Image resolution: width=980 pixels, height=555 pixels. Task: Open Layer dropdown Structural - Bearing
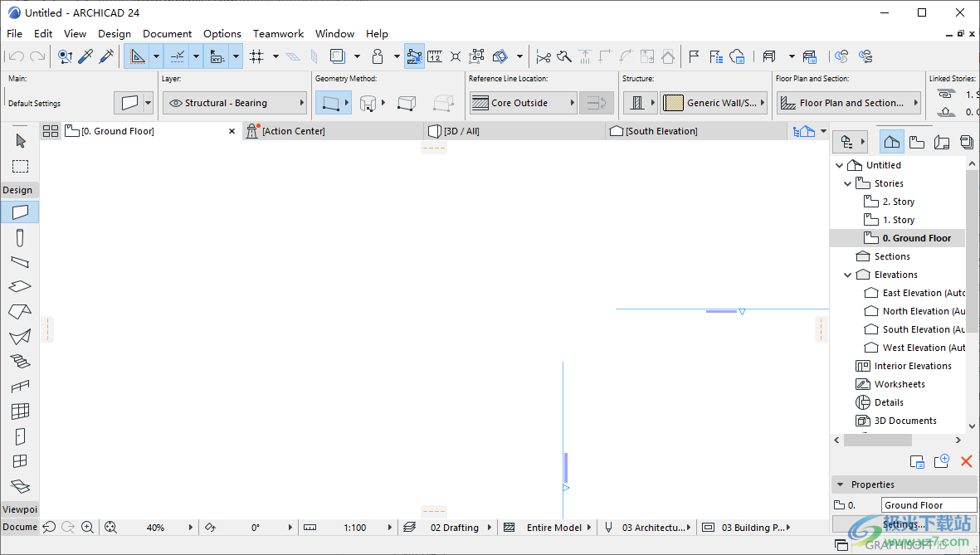click(235, 103)
